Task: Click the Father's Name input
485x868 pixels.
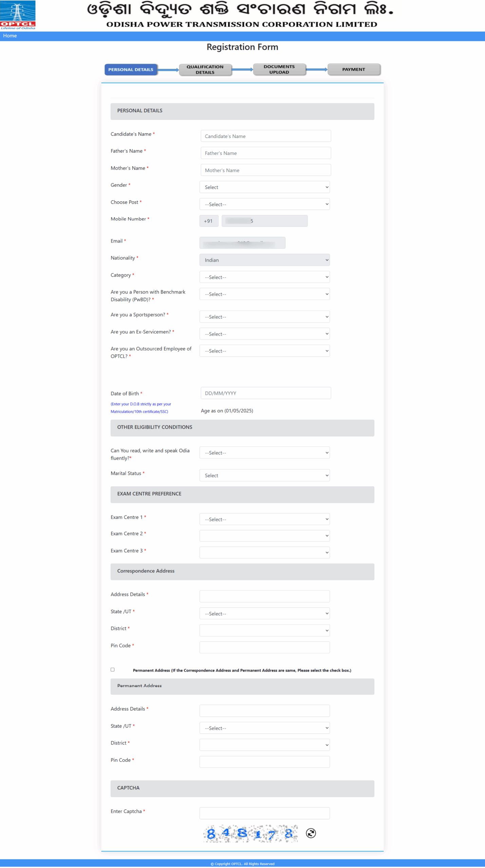Action: click(265, 153)
